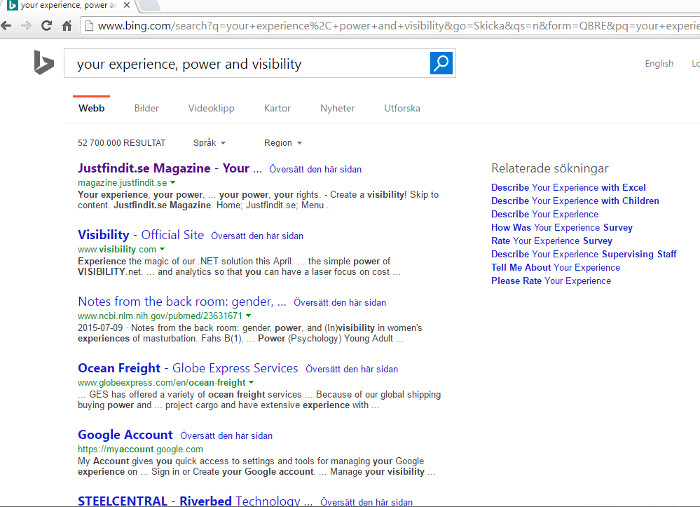Click the browser Back arrow
The image size is (700, 507).
pos(6,25)
